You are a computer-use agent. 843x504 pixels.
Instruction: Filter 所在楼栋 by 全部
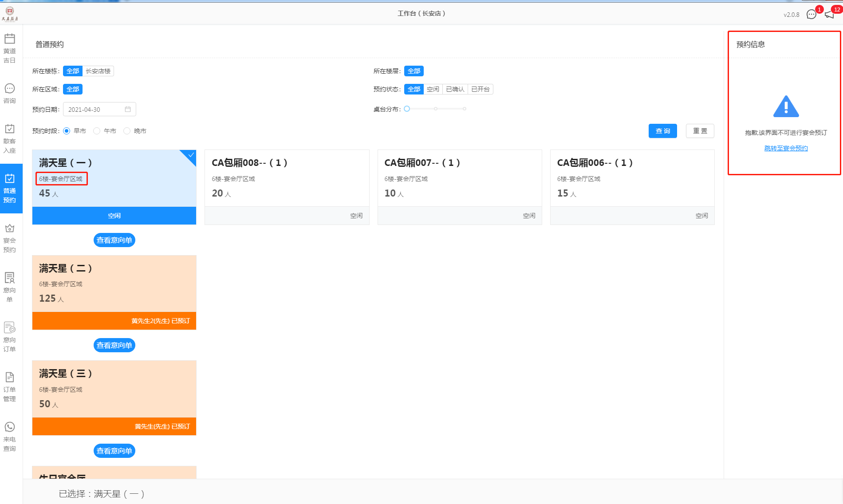(x=73, y=71)
